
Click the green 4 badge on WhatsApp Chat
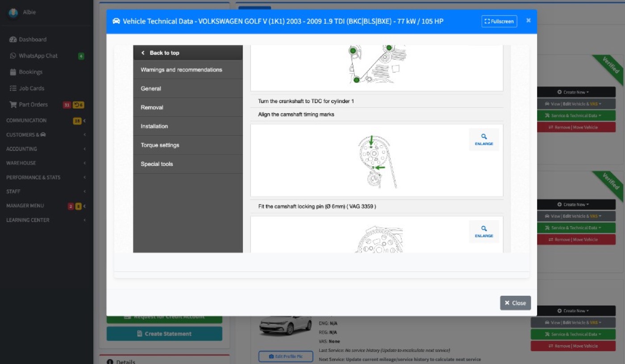(81, 56)
